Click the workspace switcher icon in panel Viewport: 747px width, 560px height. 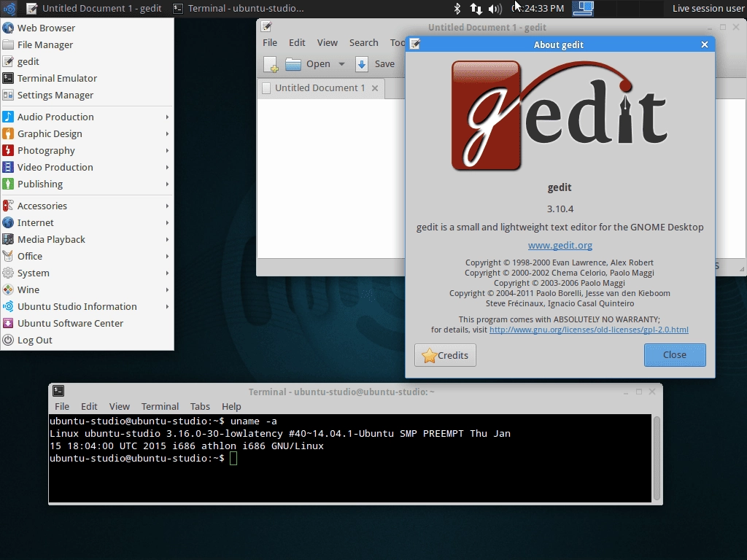[x=583, y=8]
